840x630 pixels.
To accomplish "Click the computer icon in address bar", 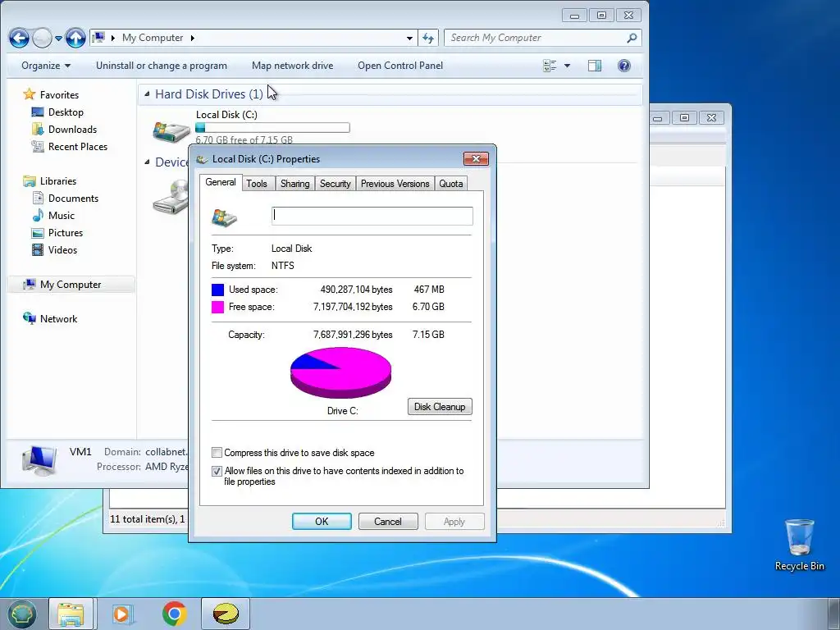I will (x=98, y=38).
